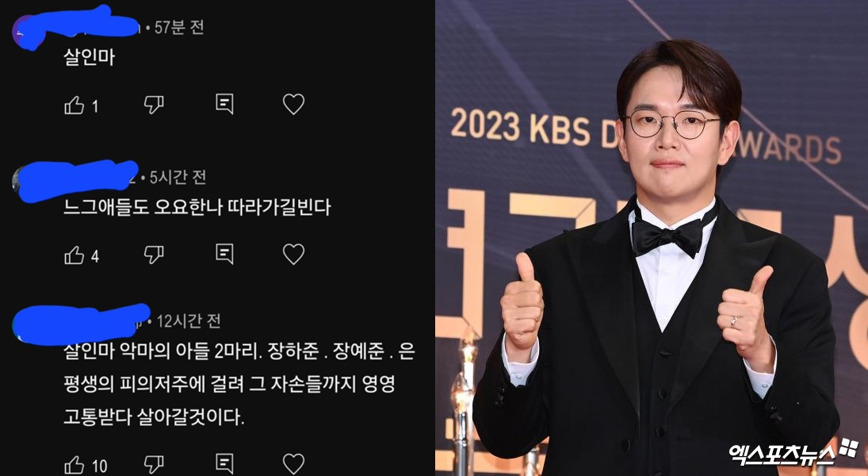Click the 엑스포츠뉴스 watermark logo

coord(793,453)
